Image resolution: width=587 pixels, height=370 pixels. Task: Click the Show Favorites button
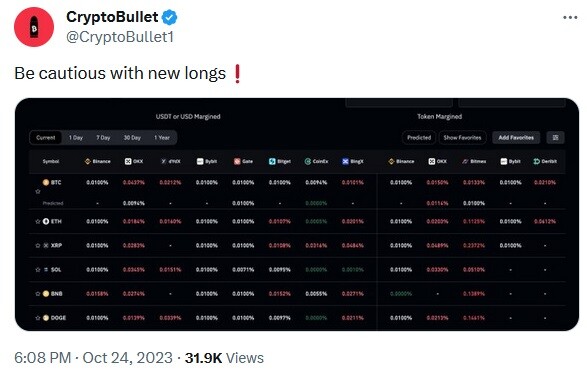pyautogui.click(x=462, y=137)
